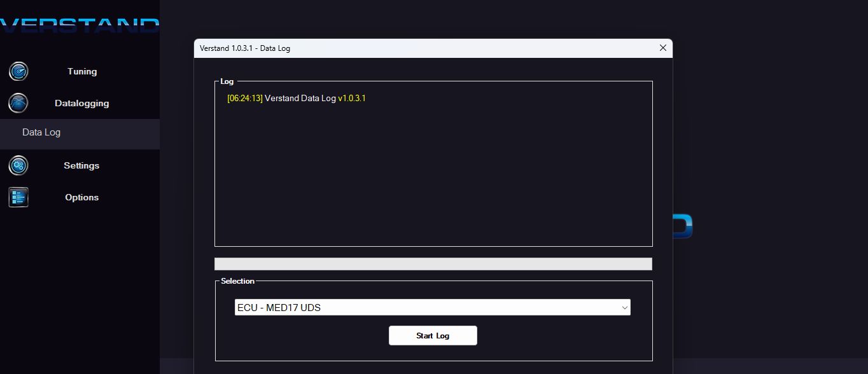The width and height of the screenshot is (868, 374).
Task: Select the Tuning gauge icon in the sidebar
Action: (x=18, y=71)
